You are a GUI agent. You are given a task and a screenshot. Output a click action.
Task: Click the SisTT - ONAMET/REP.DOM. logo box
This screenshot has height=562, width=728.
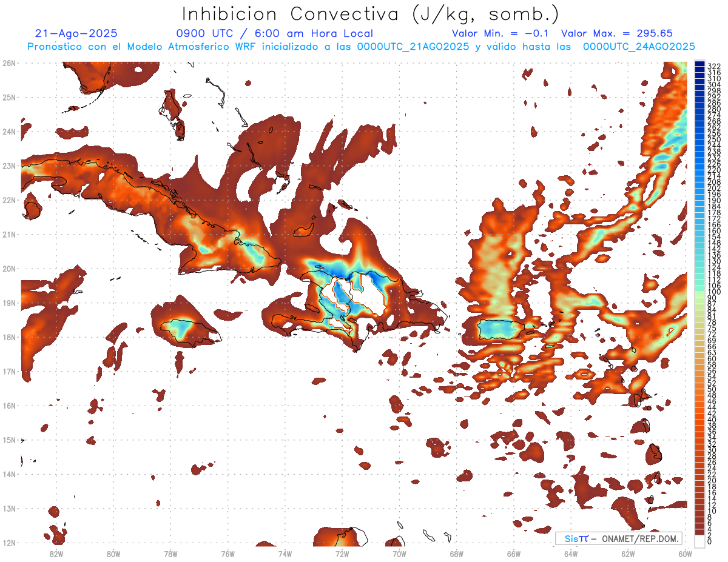click(x=619, y=538)
